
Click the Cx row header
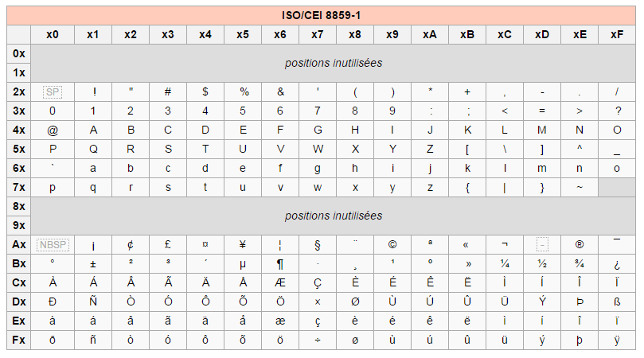[x=19, y=283]
